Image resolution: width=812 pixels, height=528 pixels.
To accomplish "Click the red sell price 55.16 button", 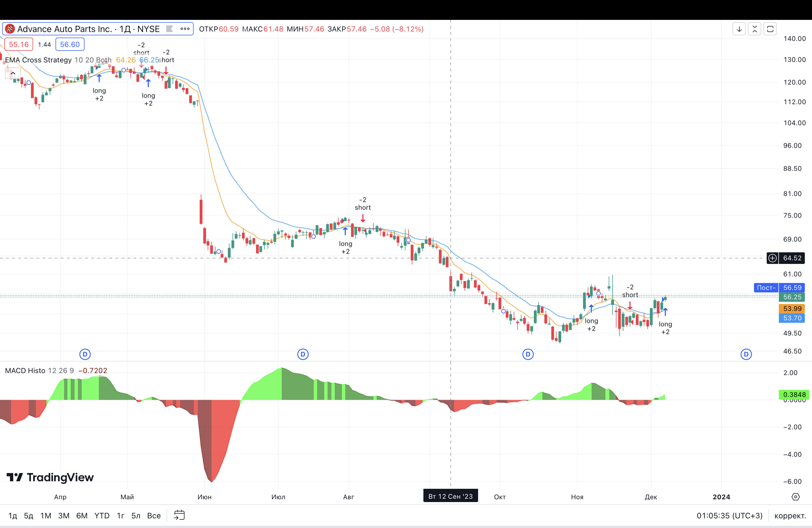I will pyautogui.click(x=19, y=44).
